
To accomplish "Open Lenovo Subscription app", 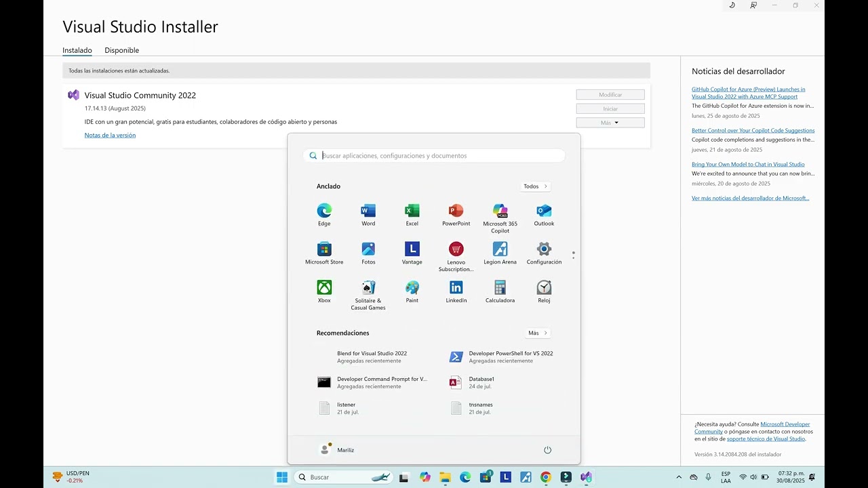I will [x=456, y=257].
